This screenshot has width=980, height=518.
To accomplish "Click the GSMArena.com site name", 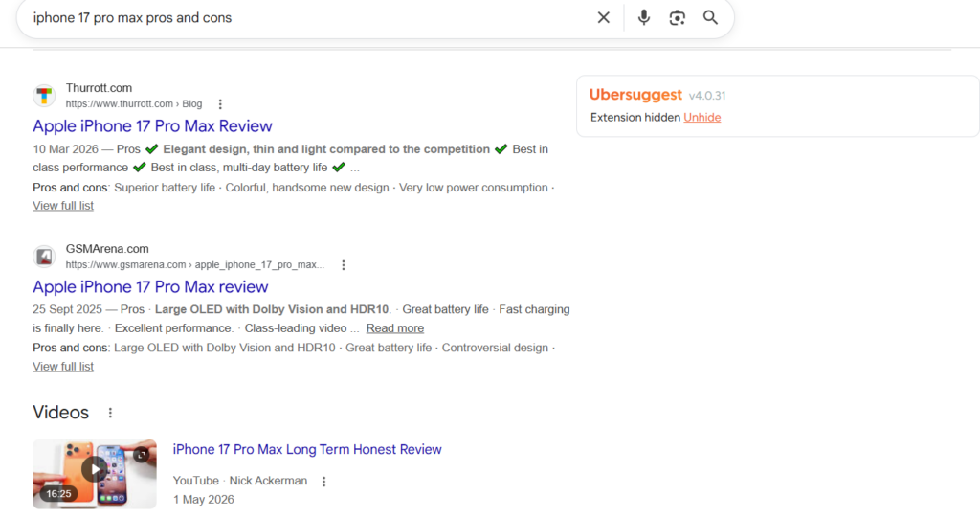I will click(x=107, y=249).
